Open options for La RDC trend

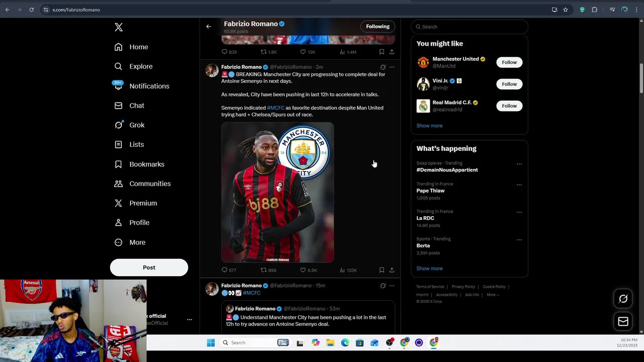(x=519, y=212)
